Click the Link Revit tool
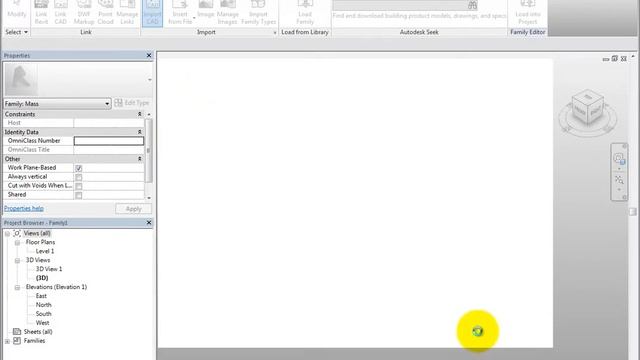Screen dimensions: 640x360 click(x=41, y=13)
